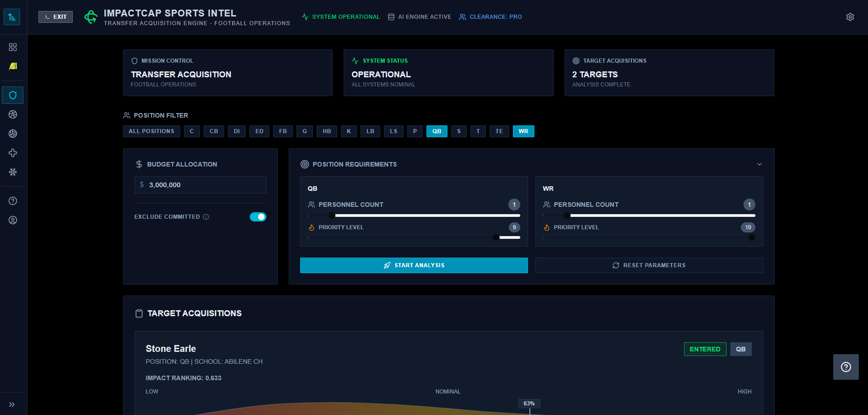Click the yellow logo icon in sidebar

coord(13,66)
